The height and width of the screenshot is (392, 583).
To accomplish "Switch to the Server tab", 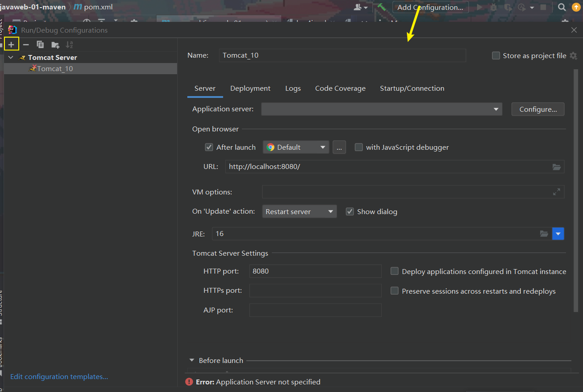I will point(205,89).
